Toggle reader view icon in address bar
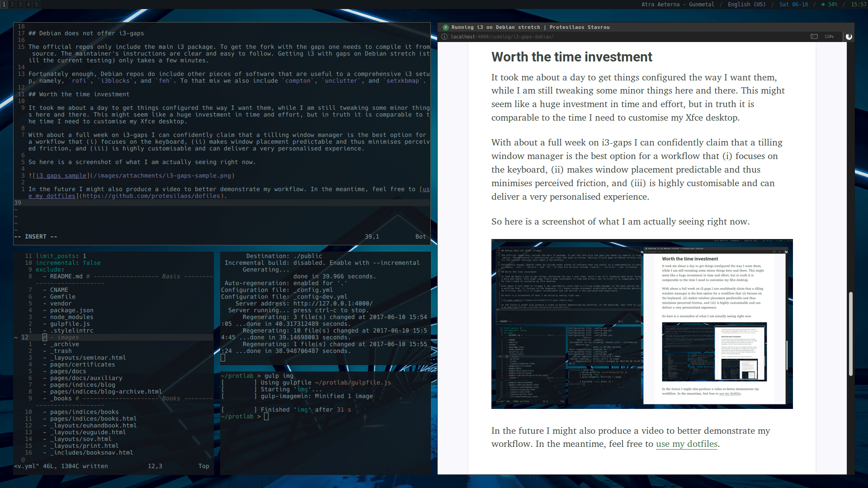868x488 pixels. [x=814, y=37]
